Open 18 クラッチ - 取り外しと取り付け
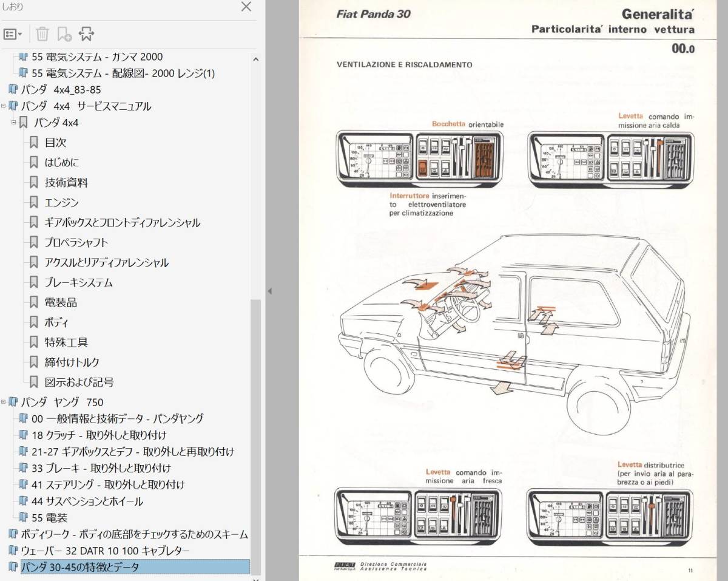728x581 pixels. [x=98, y=435]
